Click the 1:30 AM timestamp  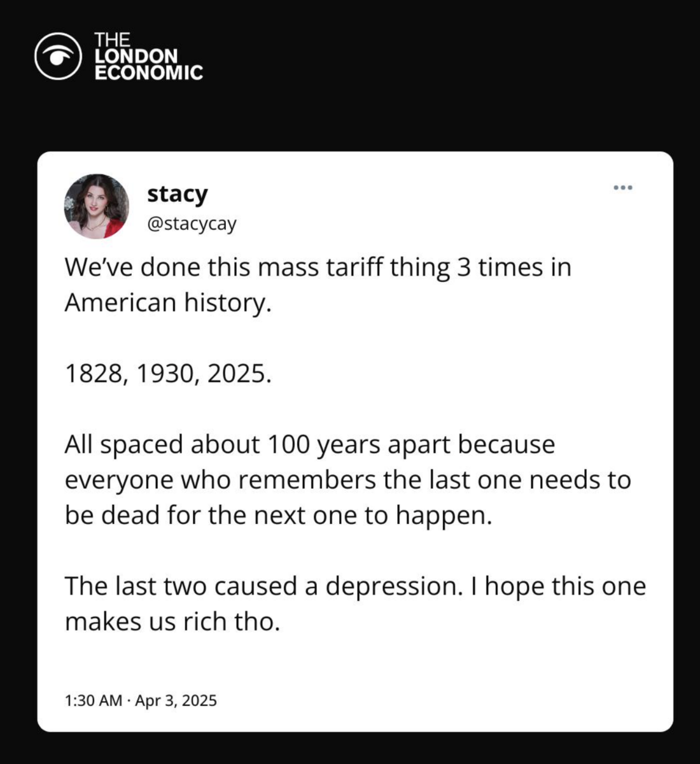pyautogui.click(x=93, y=700)
